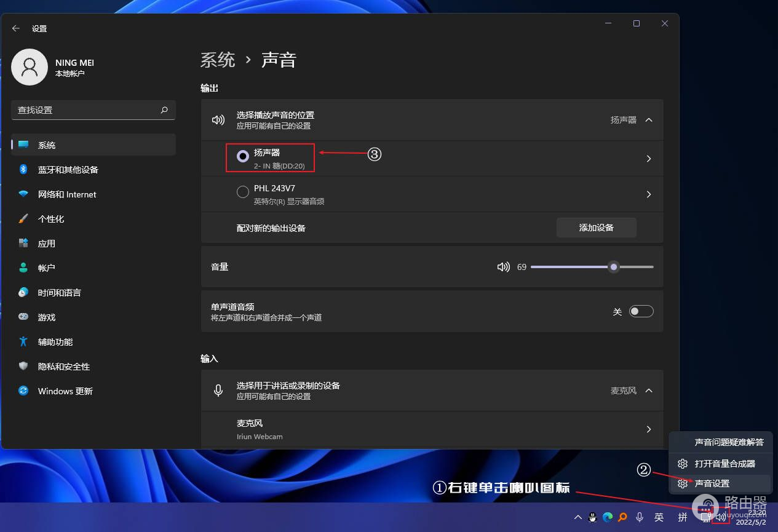Click the 添加设备 button

[x=596, y=228]
